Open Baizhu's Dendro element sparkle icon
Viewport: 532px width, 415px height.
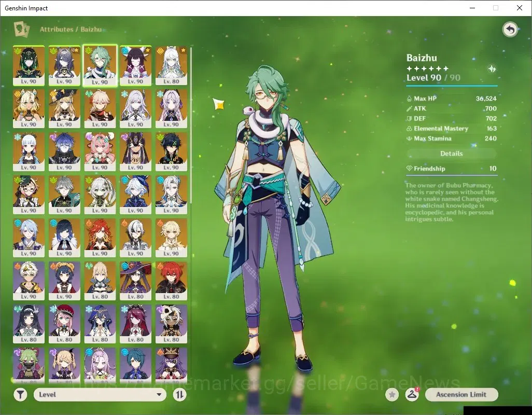492,69
